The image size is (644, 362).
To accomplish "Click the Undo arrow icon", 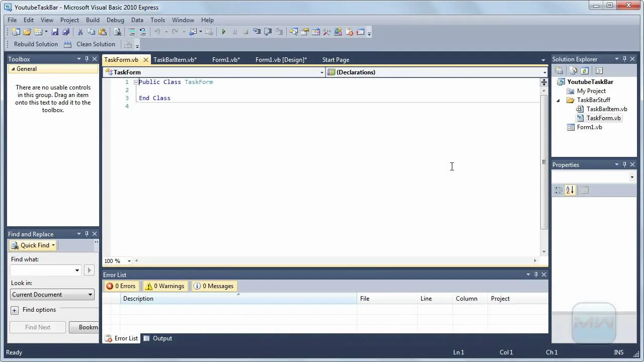I will pos(157,32).
